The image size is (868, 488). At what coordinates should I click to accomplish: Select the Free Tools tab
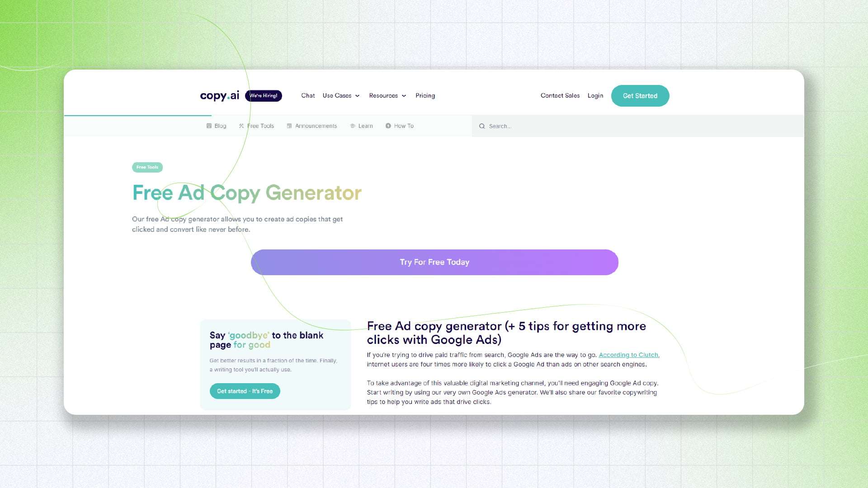click(256, 126)
